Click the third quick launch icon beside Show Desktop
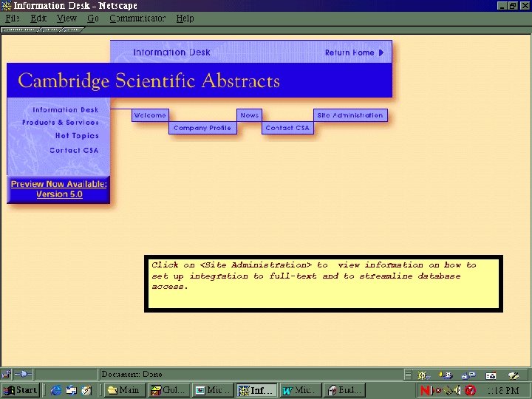This screenshot has width=532, height=399. click(86, 390)
